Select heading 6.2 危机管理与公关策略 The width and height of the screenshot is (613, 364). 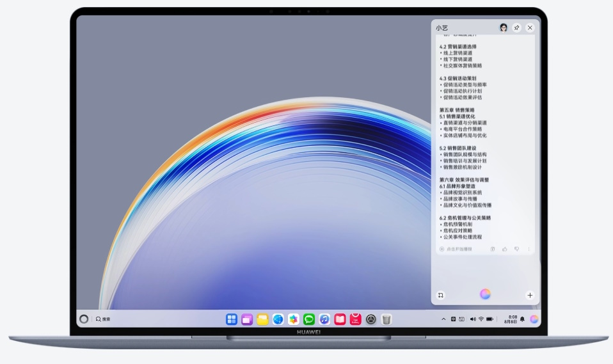465,218
